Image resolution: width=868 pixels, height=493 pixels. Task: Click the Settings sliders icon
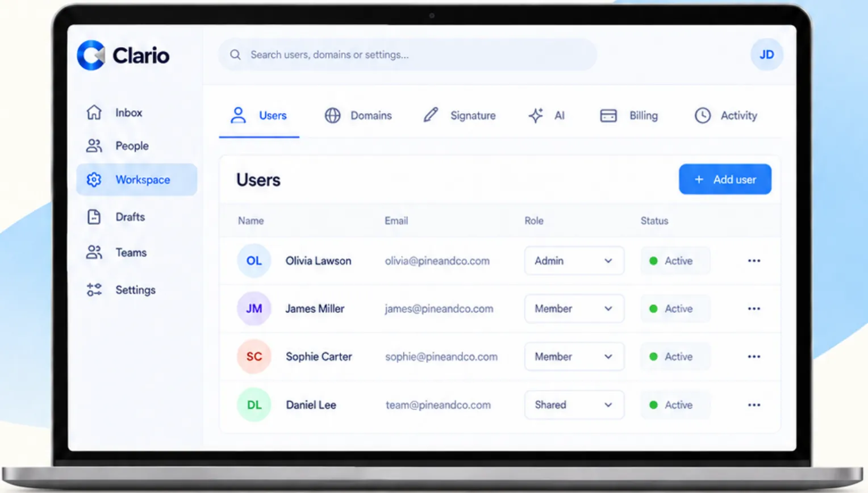coord(94,290)
